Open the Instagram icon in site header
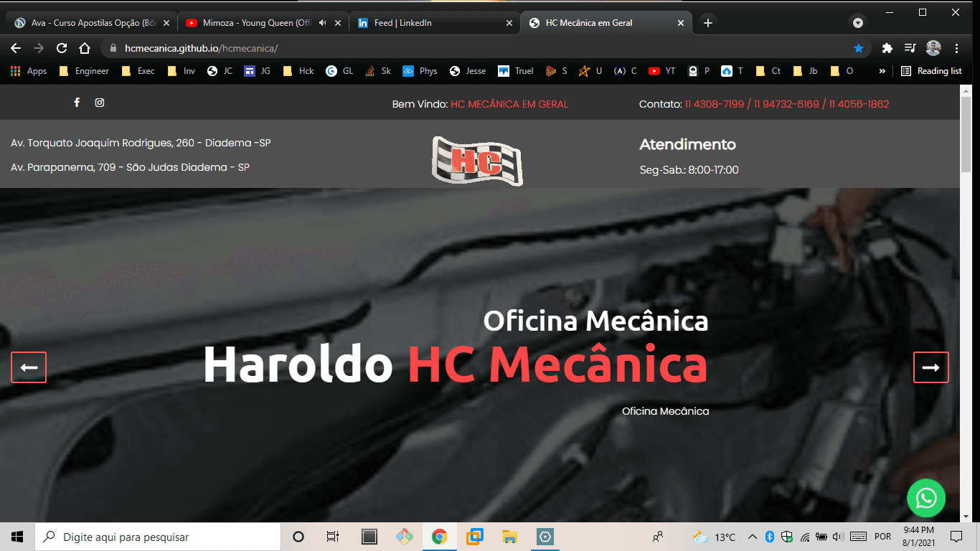Screen dimensions: 980x551 [x=100, y=103]
